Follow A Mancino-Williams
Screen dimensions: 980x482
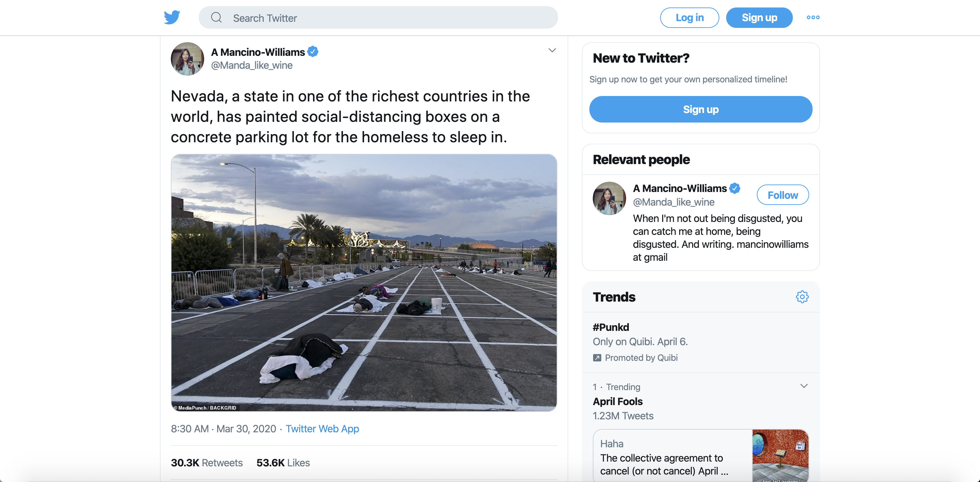783,195
